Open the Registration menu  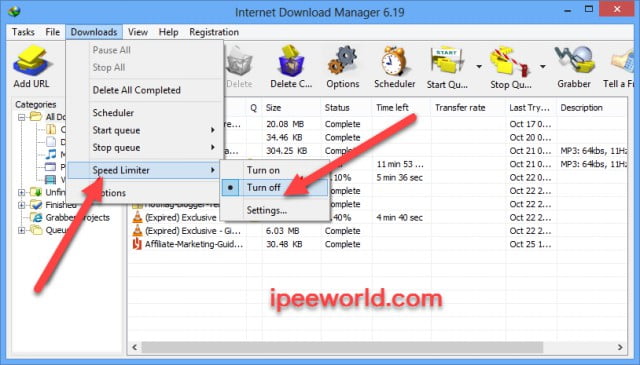(x=214, y=32)
